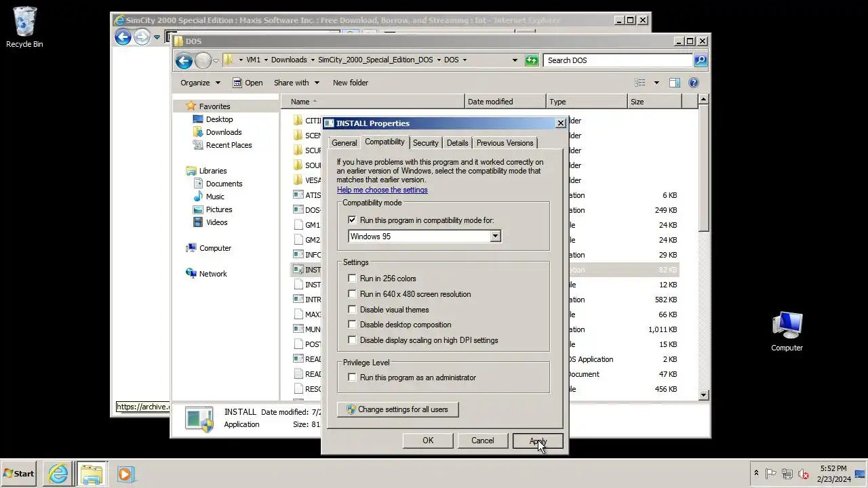The image size is (868, 488).
Task: Open the Computer desktop icon
Action: [x=787, y=331]
